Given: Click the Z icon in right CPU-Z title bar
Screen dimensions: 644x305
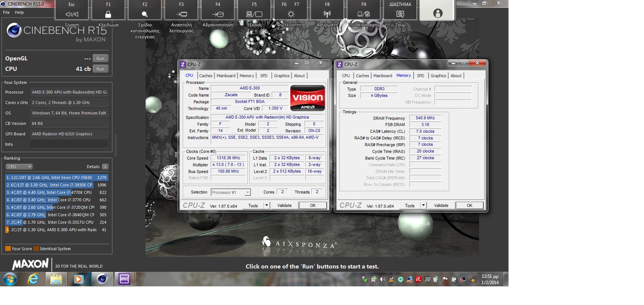Looking at the screenshot, I should tap(339, 64).
